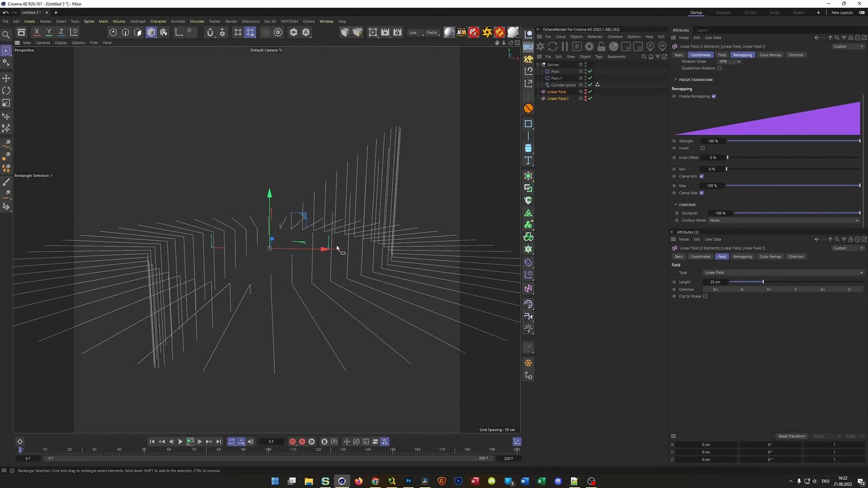Select the Linear Field object in Object Manager
The height and width of the screenshot is (488, 868).
(x=556, y=92)
